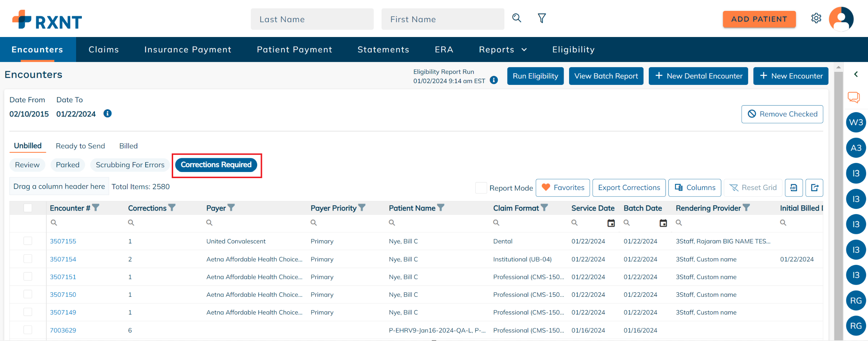Screen dimensions: 868x341
Task: Collapse the right sidebar chevron
Action: pyautogui.click(x=856, y=74)
